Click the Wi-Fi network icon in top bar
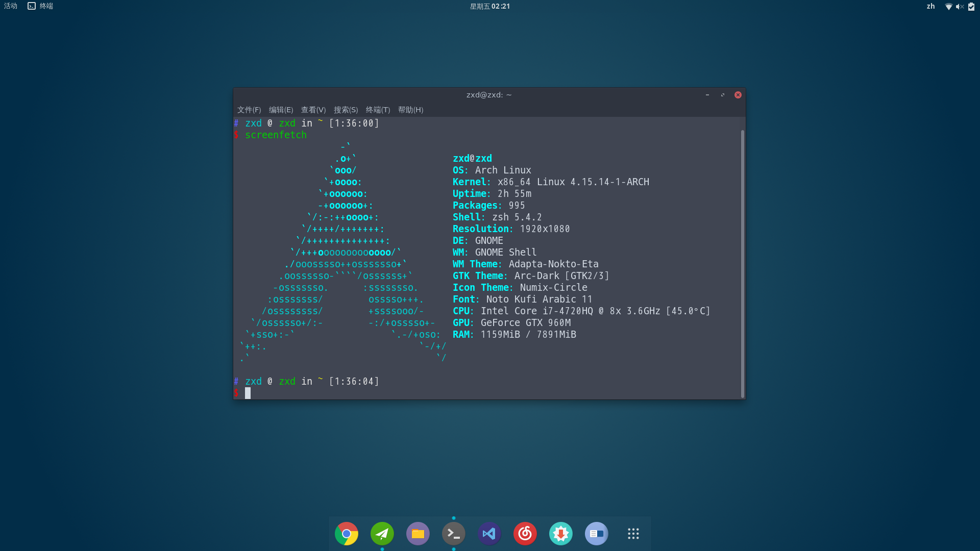 point(949,7)
